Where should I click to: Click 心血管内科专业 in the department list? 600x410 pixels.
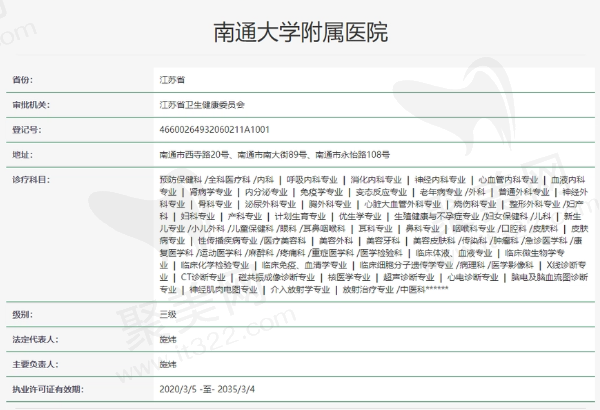(508, 180)
